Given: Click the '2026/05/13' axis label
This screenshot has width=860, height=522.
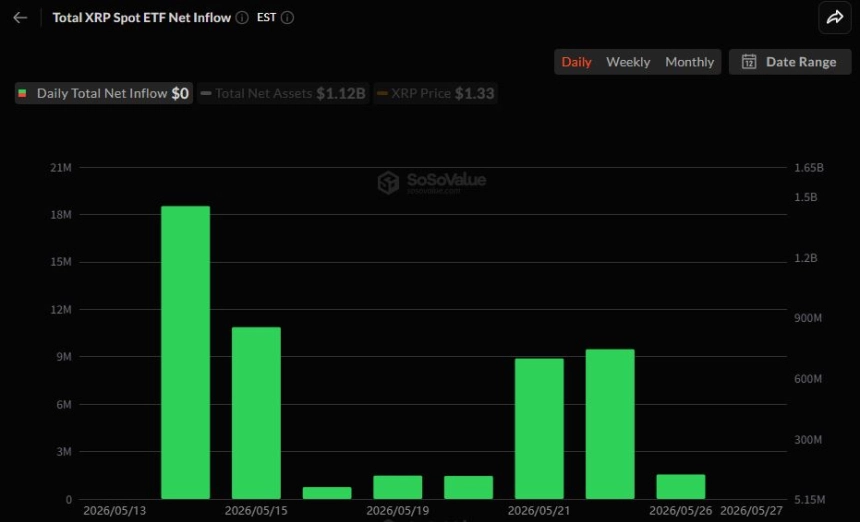Looking at the screenshot, I should pos(115,511).
